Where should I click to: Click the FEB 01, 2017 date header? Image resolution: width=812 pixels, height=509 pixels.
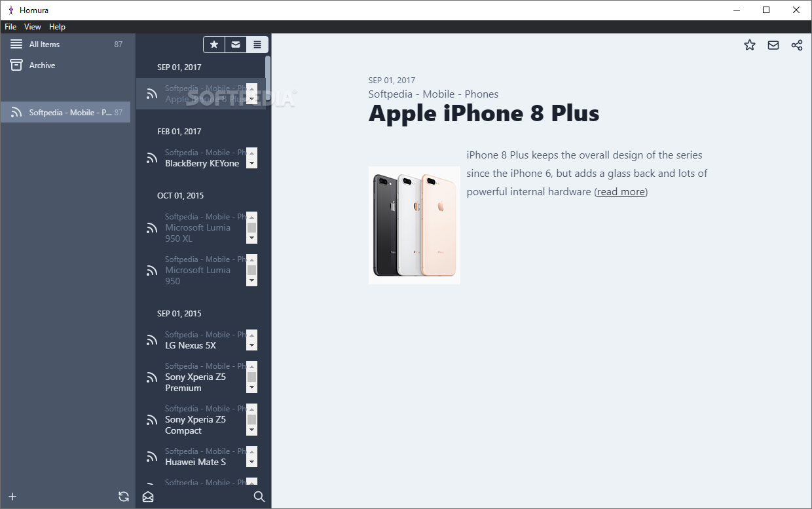[179, 132]
